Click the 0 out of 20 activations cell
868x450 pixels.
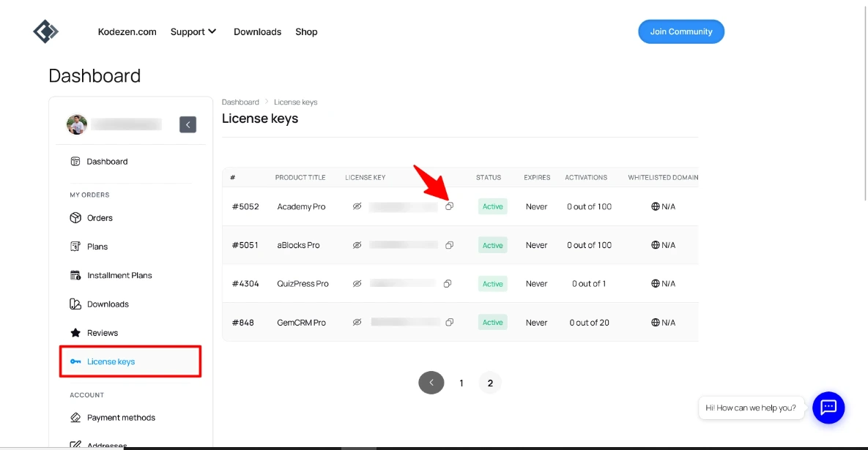coord(589,322)
